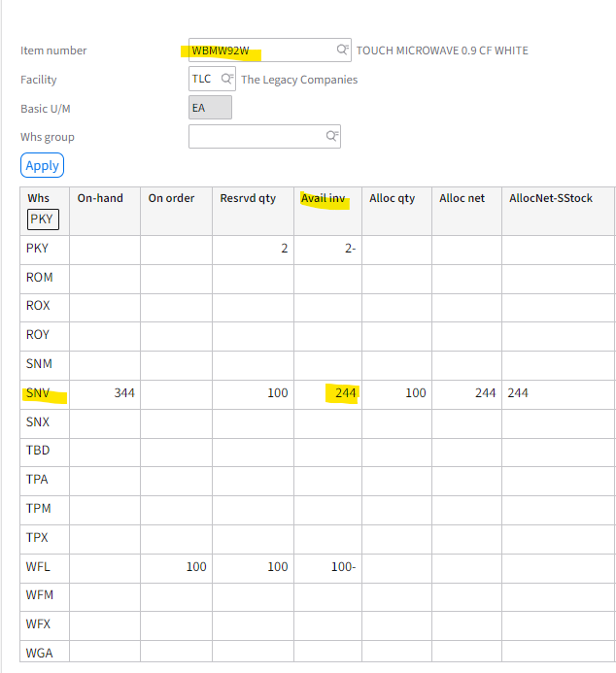Viewport: 616px width, 673px height.
Task: Select the TPM warehouse row
Action: [317, 510]
